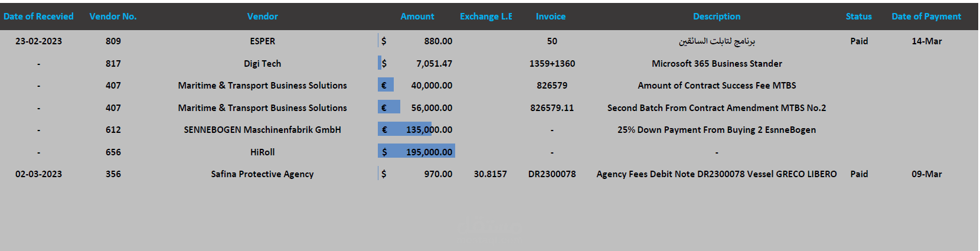
Task: Click the 40,000.00 euro amount
Action: point(417,86)
